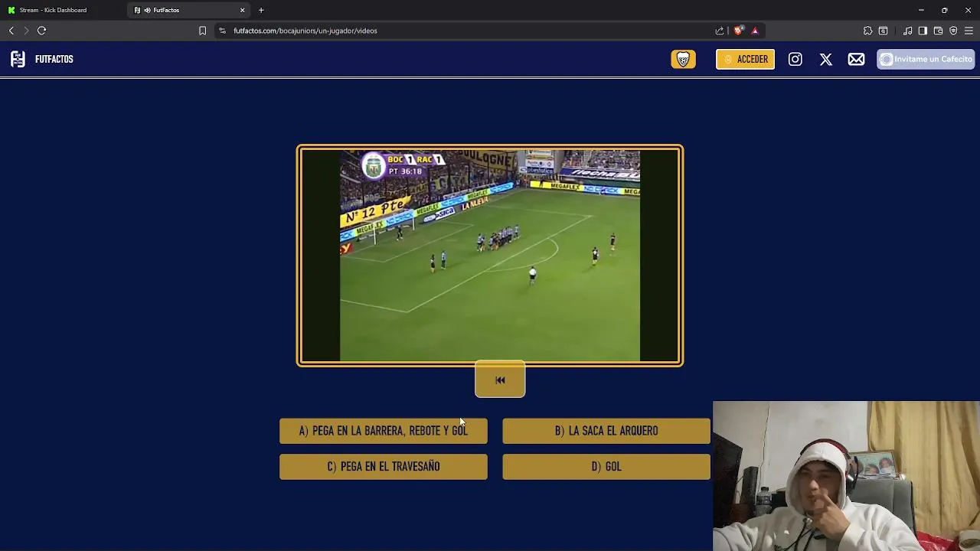Click the Invitame un Cafecito button

click(x=926, y=59)
